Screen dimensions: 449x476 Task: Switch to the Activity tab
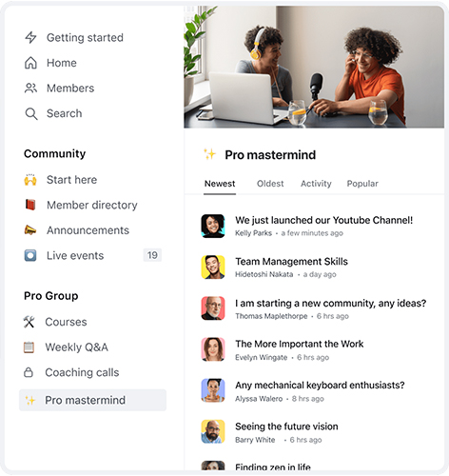pos(316,184)
